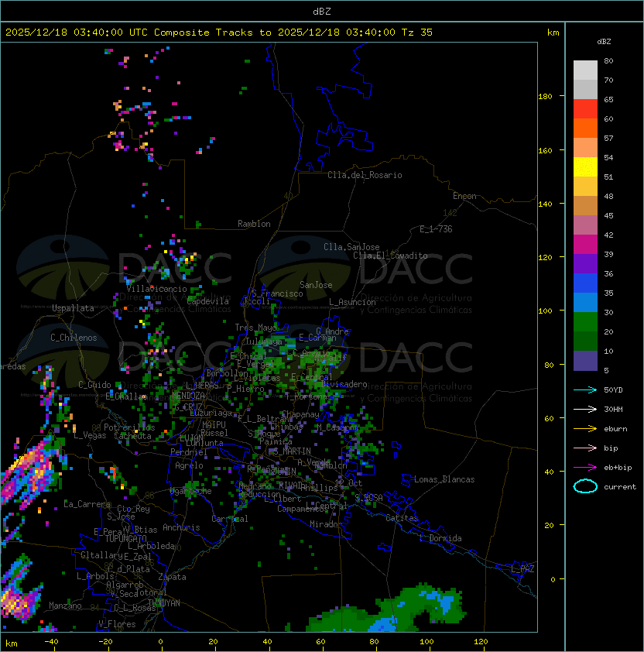Click the 'S_Francisco' map label

tap(277, 293)
